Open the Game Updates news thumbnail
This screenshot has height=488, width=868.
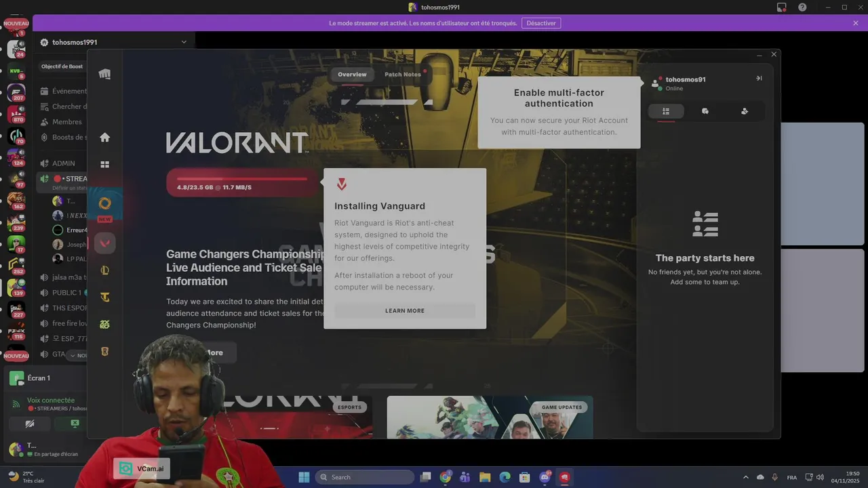point(490,418)
